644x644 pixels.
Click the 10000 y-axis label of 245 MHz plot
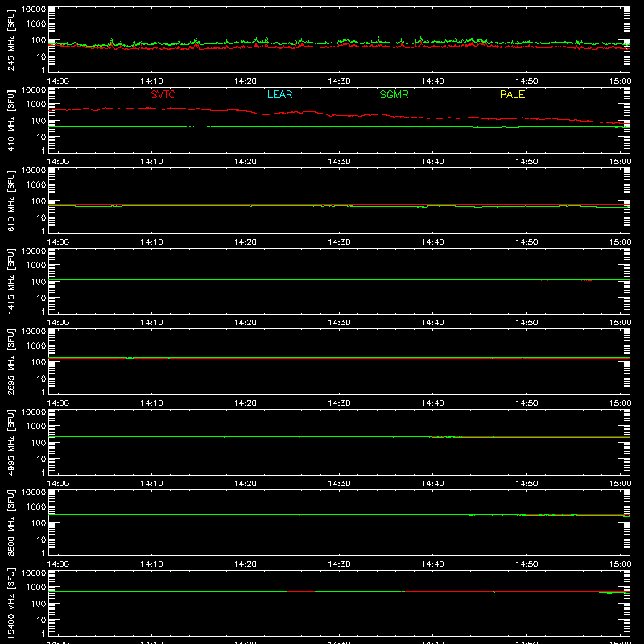(34, 10)
